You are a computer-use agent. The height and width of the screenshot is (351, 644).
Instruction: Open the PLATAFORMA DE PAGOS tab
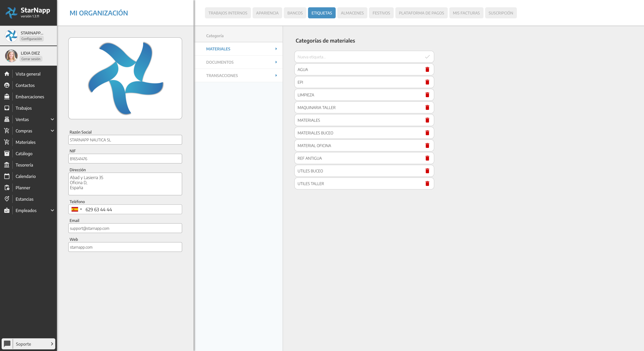[x=421, y=13]
